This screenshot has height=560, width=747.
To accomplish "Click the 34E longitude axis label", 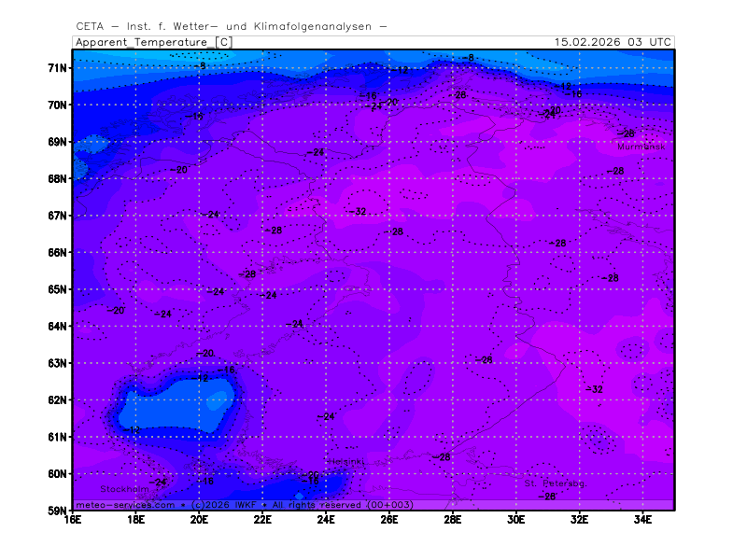I will pos(642,520).
